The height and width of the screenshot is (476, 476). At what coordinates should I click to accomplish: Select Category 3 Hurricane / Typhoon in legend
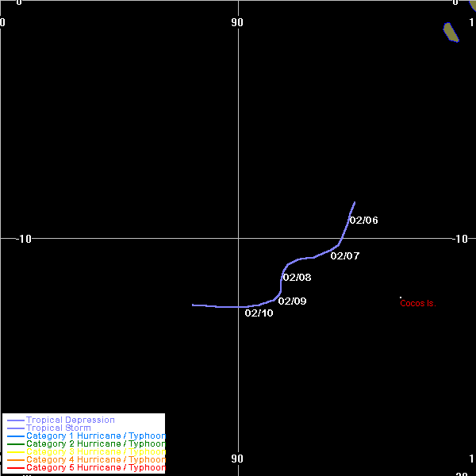pyautogui.click(x=95, y=452)
